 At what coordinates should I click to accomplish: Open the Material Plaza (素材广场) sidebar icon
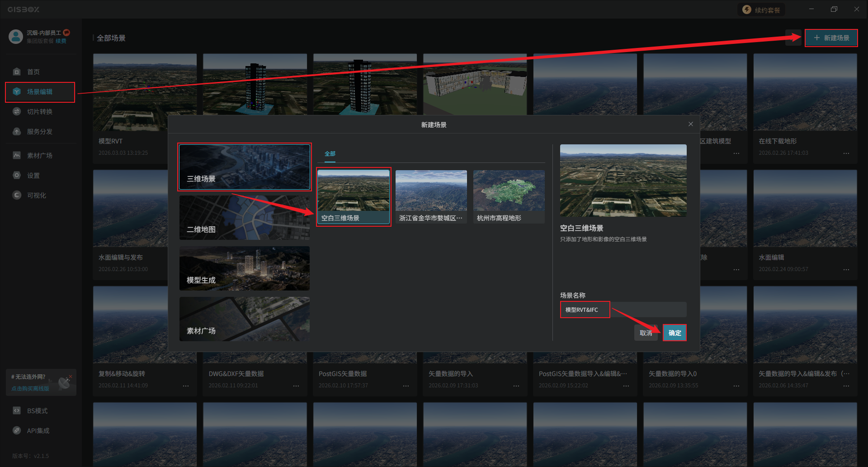17,156
